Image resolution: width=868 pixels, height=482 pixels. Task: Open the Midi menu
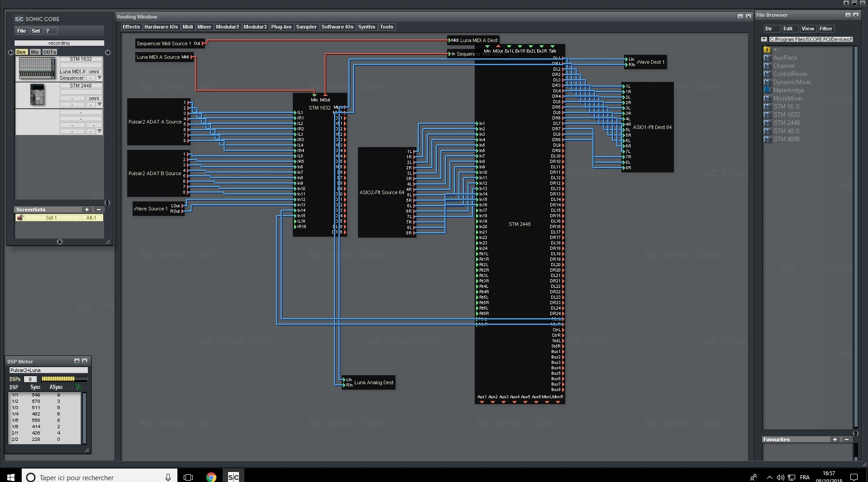188,27
